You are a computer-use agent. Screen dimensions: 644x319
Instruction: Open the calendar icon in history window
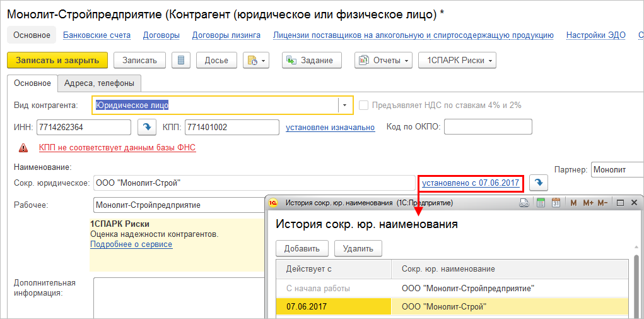(x=556, y=203)
